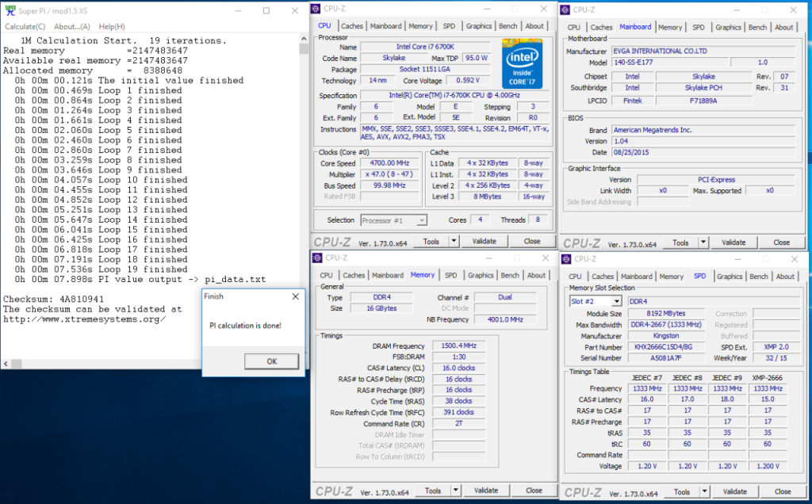Click the Part Number value 'KHX2666C15D4/8G'

pyautogui.click(x=665, y=346)
